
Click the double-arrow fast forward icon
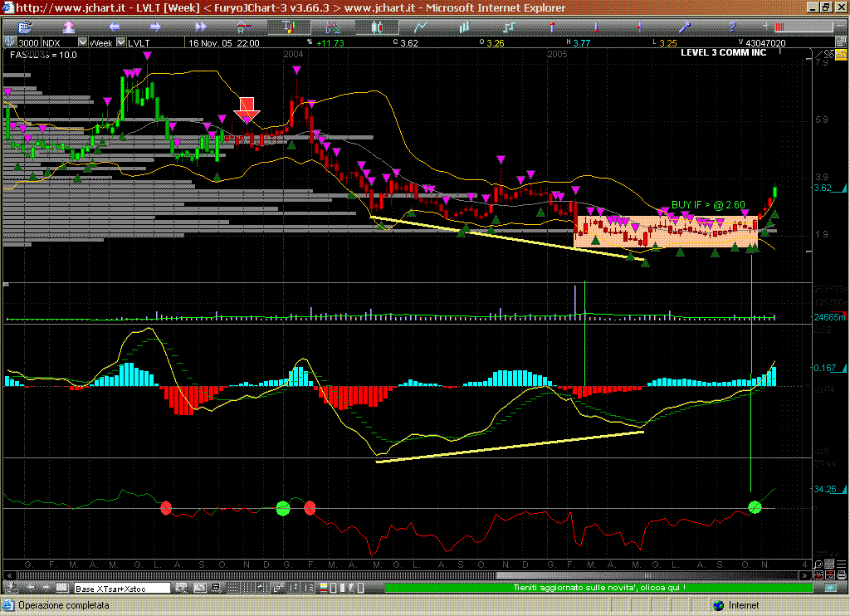(201, 27)
